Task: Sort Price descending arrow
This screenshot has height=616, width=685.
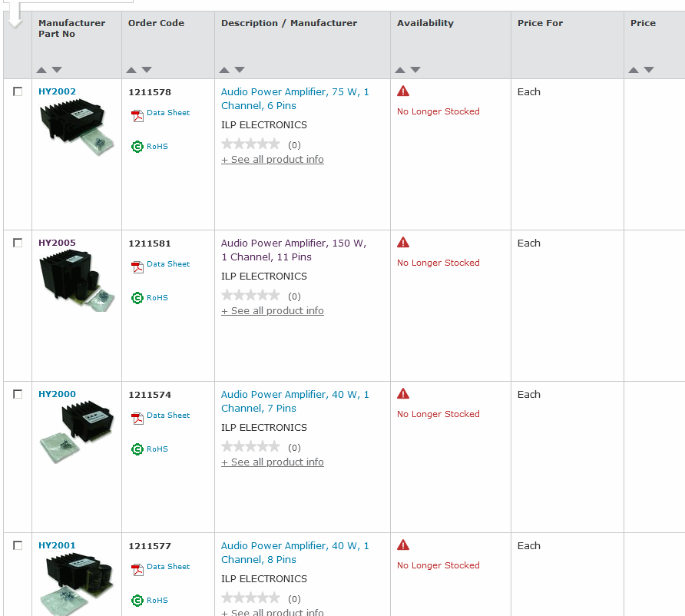Action: 649,70
